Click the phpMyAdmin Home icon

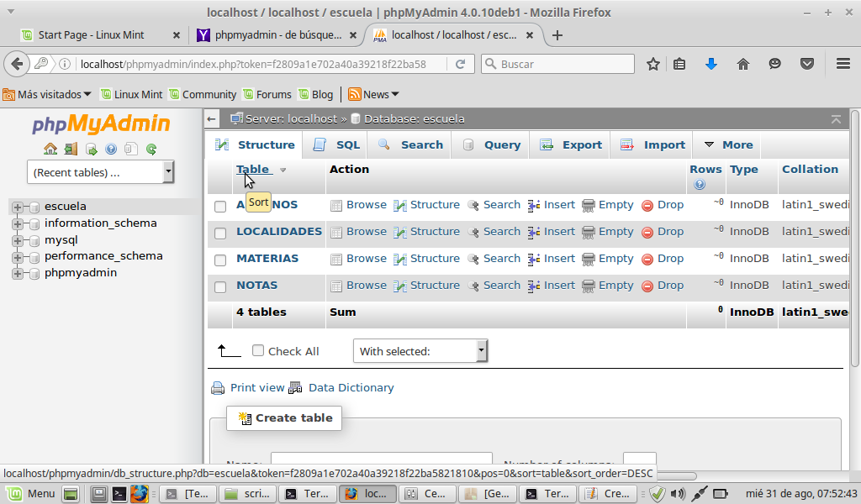point(50,150)
